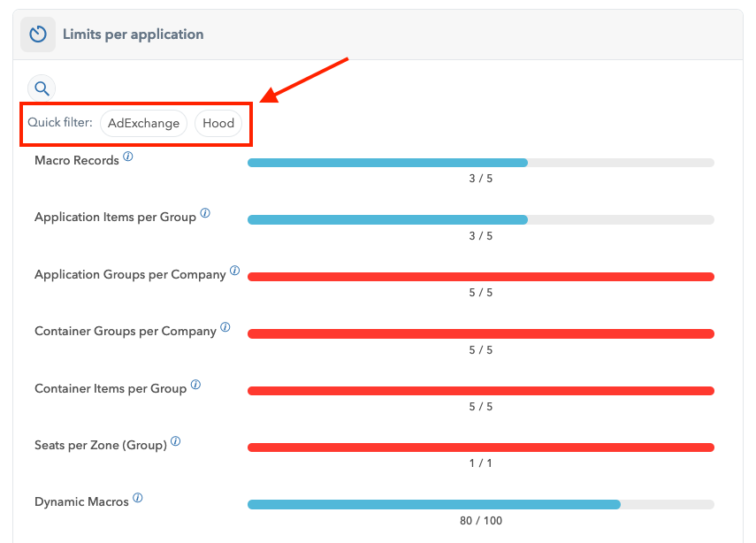Show info for Container Items per Group
This screenshot has height=543, width=756.
pyautogui.click(x=195, y=385)
